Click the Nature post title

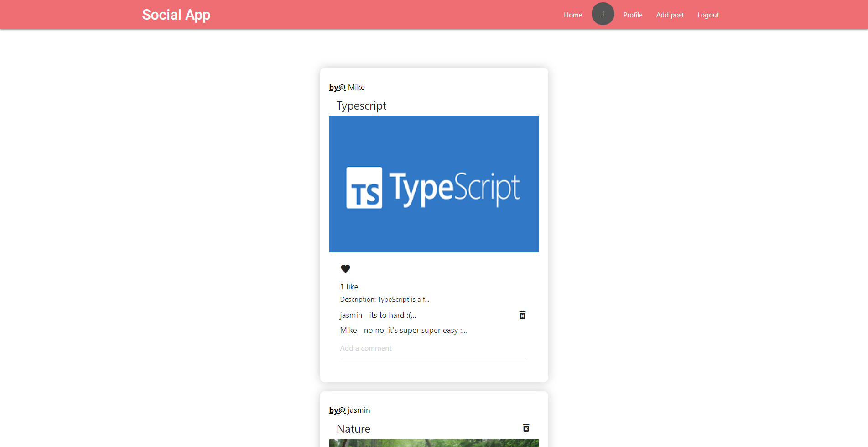pos(353,429)
